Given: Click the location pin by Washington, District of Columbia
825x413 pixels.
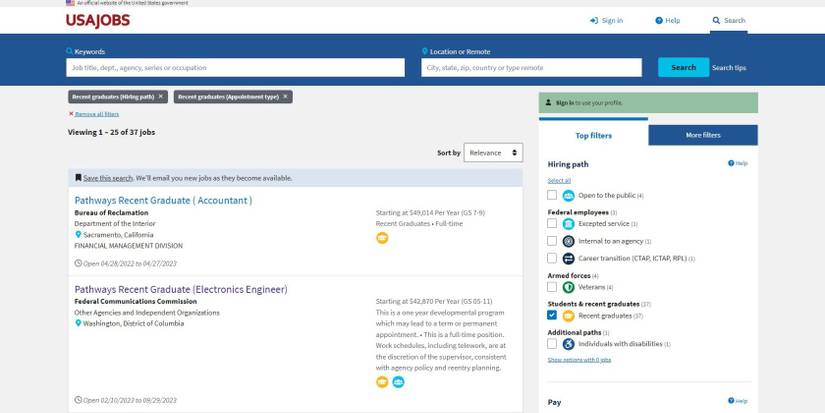Looking at the screenshot, I should [78, 323].
